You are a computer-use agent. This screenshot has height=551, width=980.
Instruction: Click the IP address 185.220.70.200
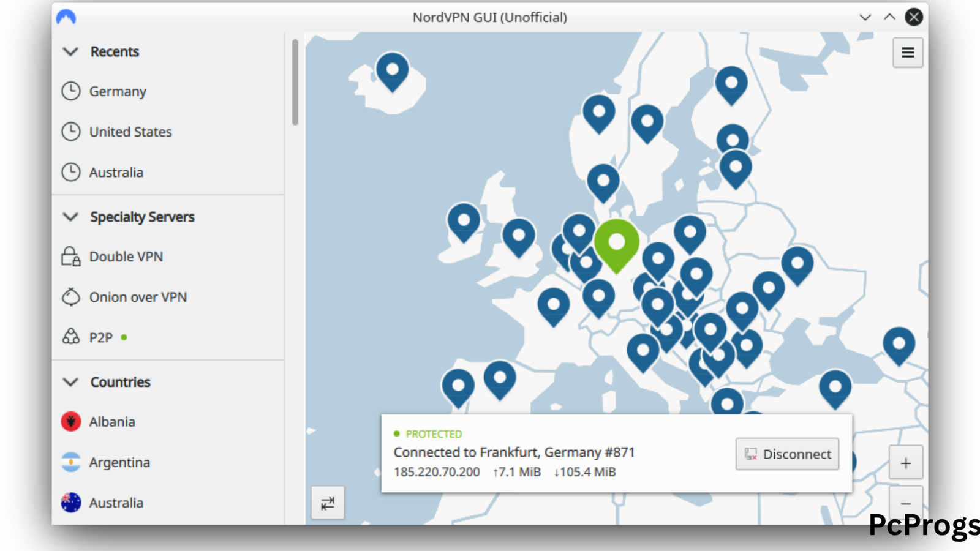[437, 472]
